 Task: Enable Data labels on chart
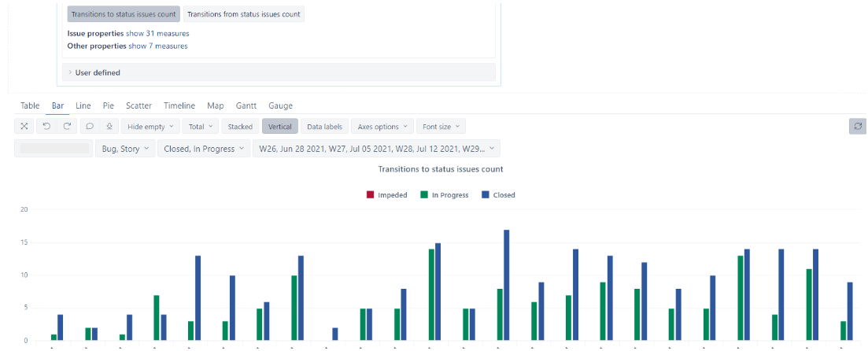[x=324, y=127]
